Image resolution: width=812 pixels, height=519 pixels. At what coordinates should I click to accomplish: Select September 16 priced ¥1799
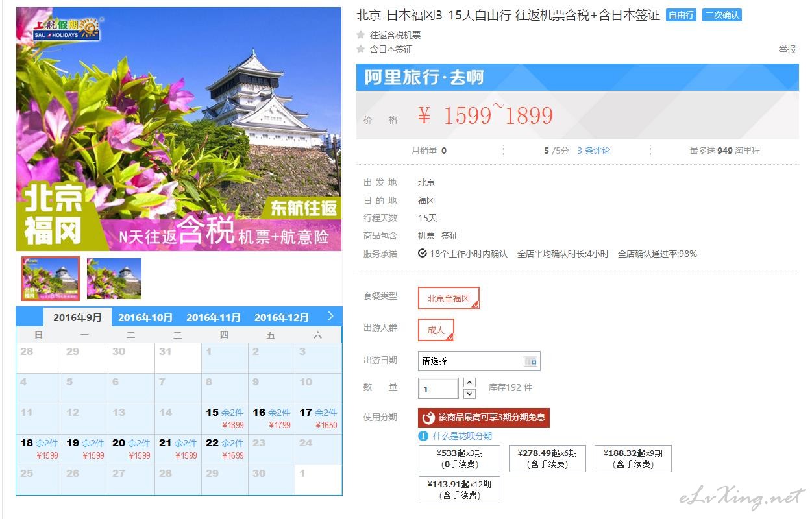pyautogui.click(x=271, y=418)
